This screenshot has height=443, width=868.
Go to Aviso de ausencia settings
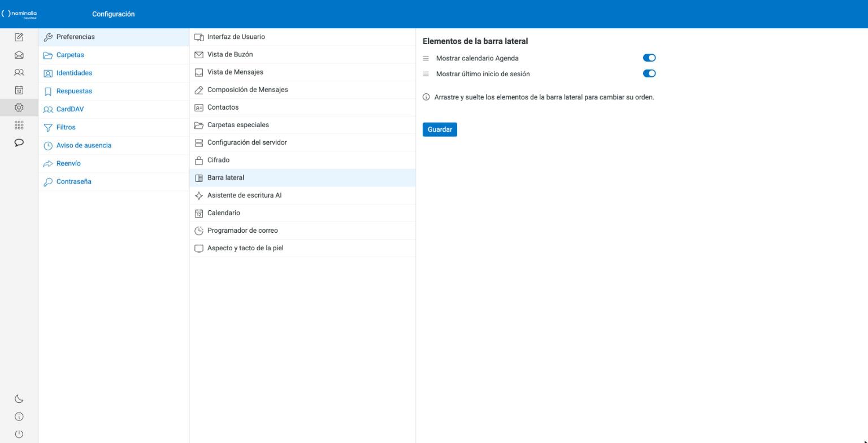point(114,145)
